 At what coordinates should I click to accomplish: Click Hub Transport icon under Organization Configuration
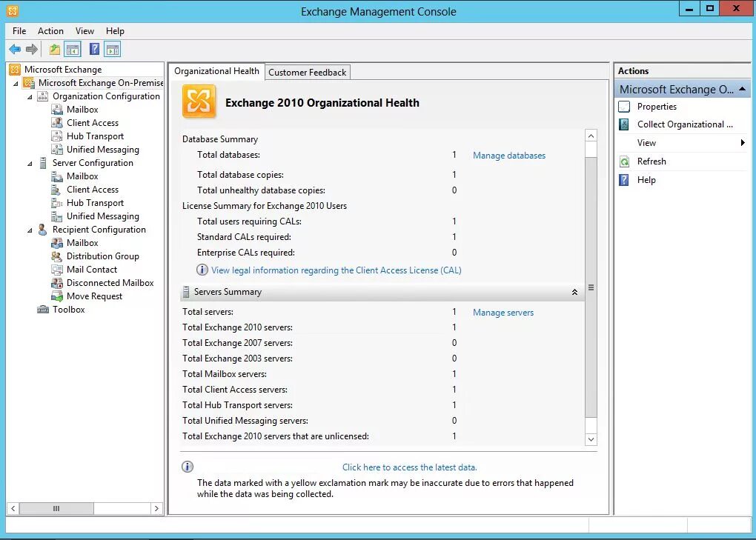(x=57, y=136)
